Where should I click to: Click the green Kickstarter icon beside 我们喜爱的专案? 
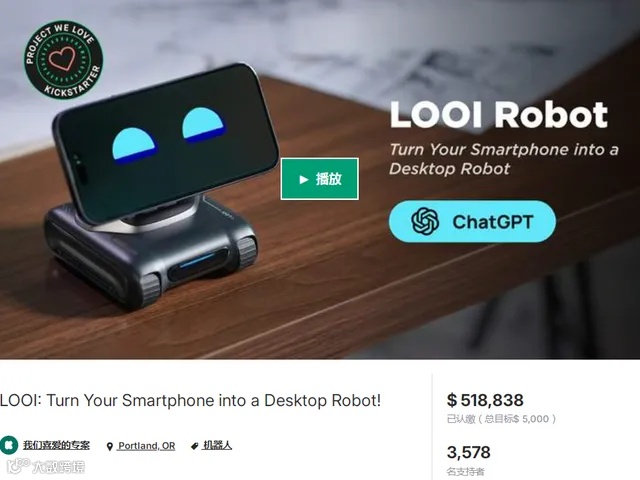pos(9,445)
